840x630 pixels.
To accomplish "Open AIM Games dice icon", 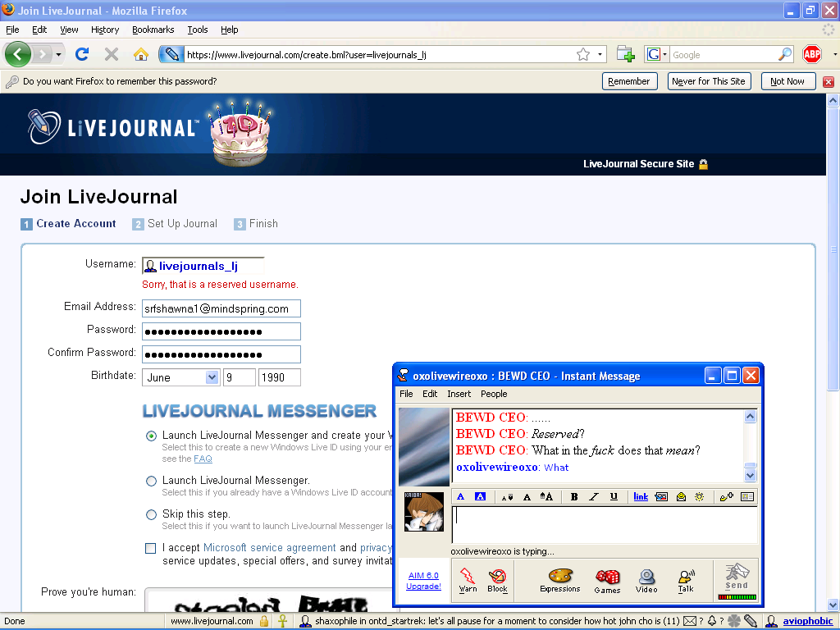I will pos(607,582).
